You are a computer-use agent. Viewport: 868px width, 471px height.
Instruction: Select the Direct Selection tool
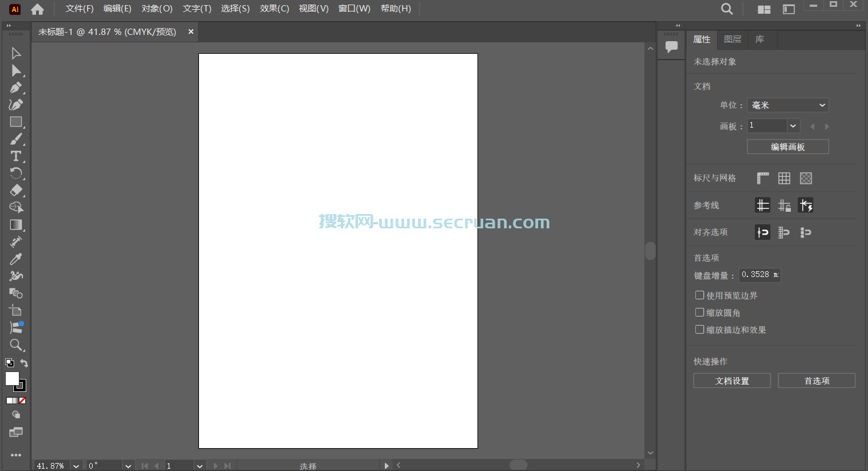click(x=16, y=70)
